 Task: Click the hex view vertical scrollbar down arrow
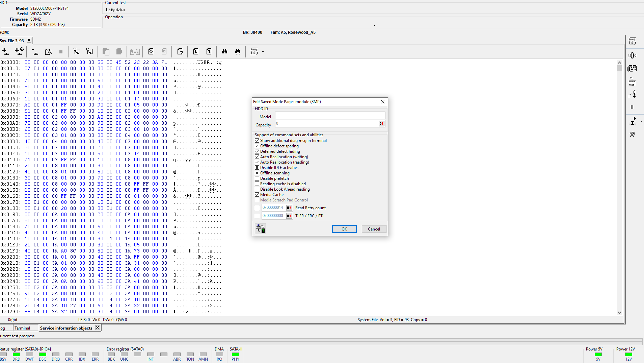tap(619, 313)
